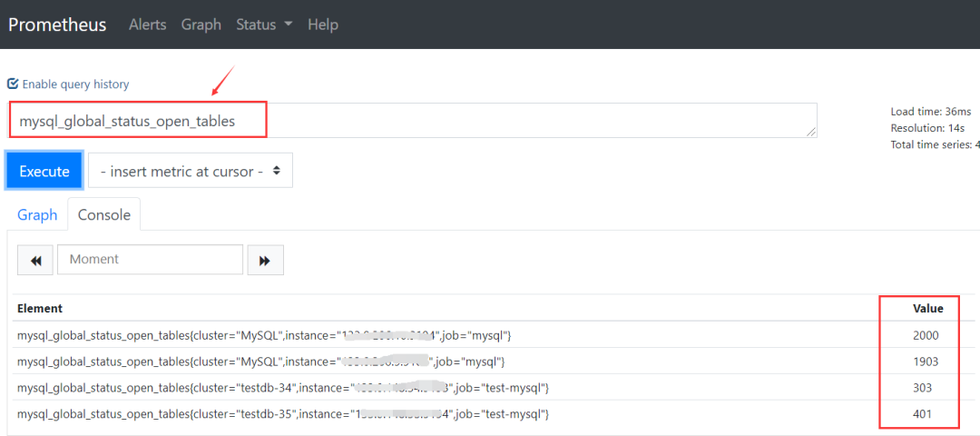The image size is (980, 436).
Task: Select the testdb-35 cluster result row
Action: pos(494,414)
